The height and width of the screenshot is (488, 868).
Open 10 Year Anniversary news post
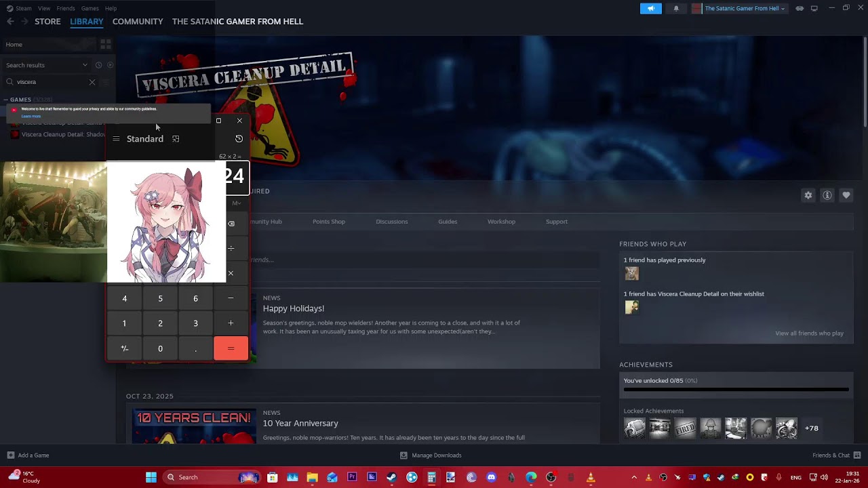coord(300,424)
